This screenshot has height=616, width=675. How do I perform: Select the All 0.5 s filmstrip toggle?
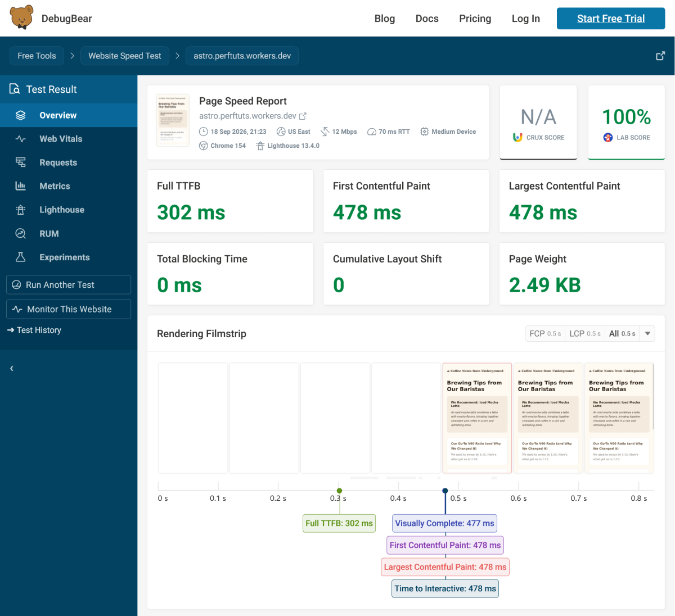[623, 333]
